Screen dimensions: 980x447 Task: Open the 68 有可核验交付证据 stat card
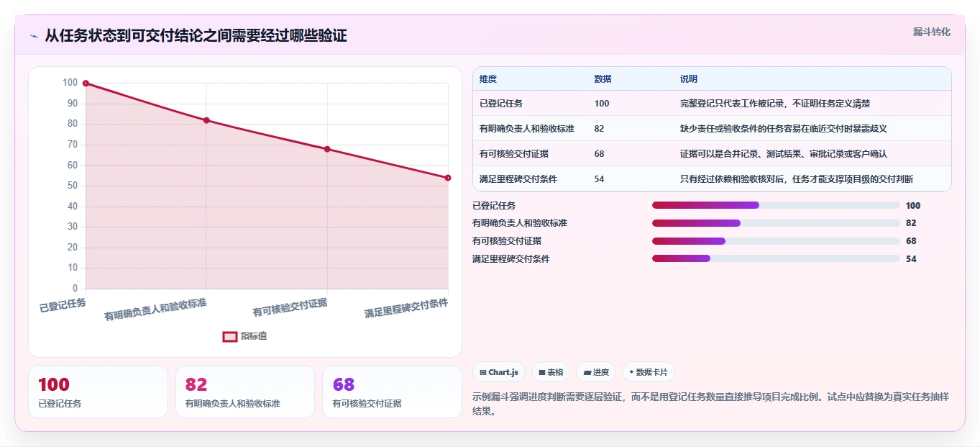[392, 392]
